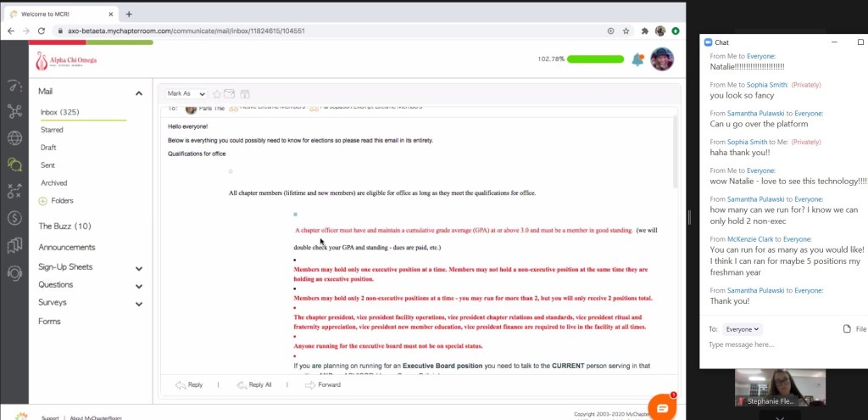Open the orange chat widget bubble

[662, 407]
